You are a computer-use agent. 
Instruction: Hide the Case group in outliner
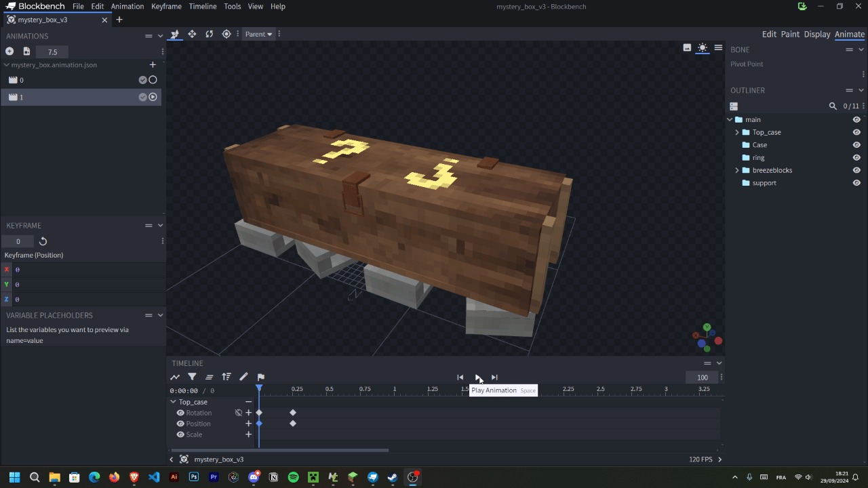pyautogui.click(x=856, y=145)
